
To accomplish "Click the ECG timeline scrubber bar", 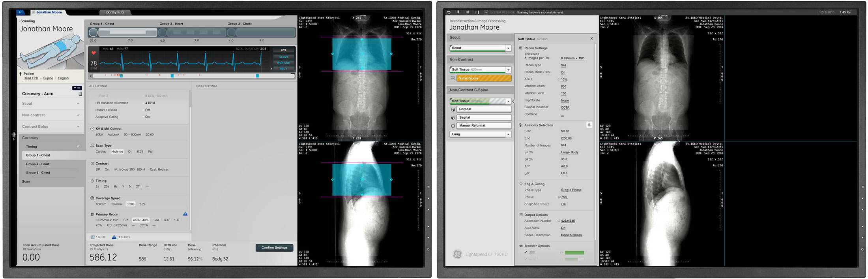I will 193,76.
